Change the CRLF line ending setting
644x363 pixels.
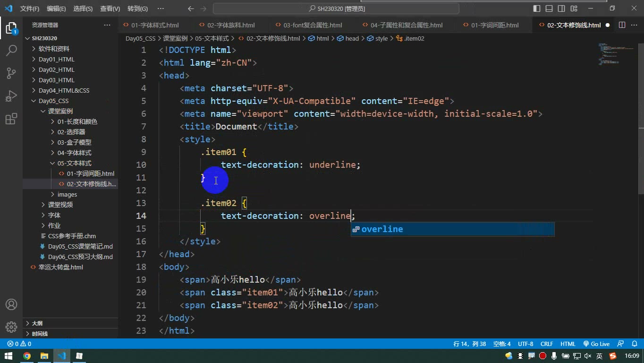[547, 344]
